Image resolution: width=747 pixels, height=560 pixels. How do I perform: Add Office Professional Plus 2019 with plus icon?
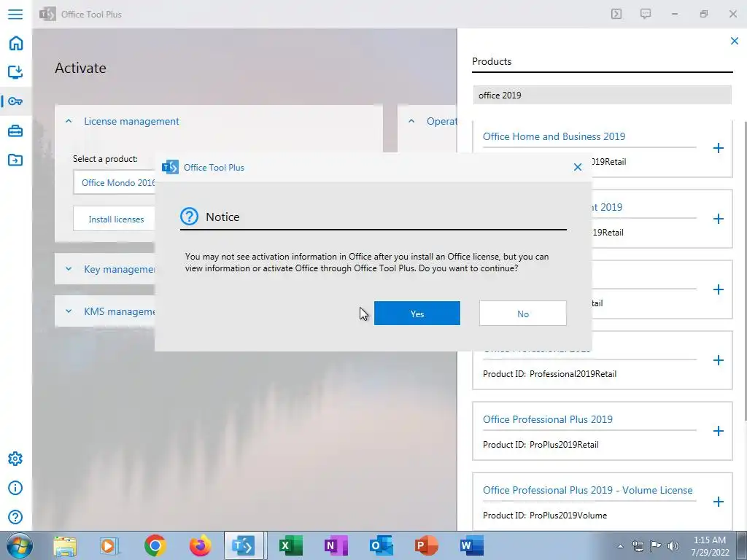718,431
